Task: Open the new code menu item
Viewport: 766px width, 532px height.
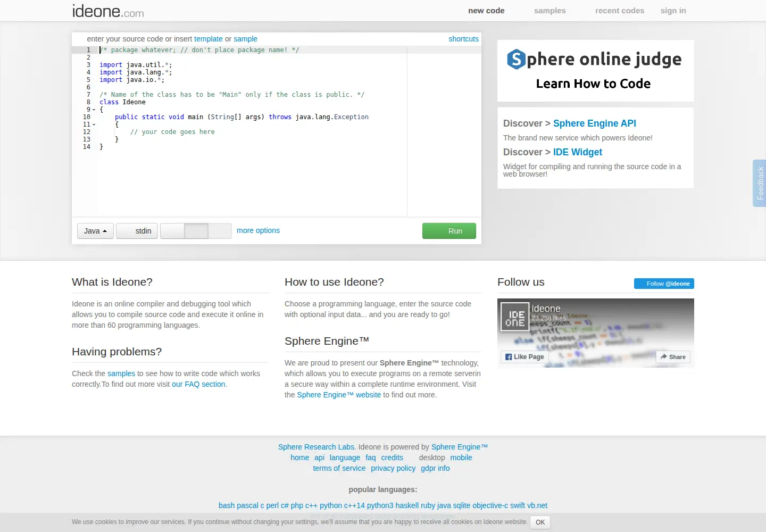Action: (x=486, y=11)
